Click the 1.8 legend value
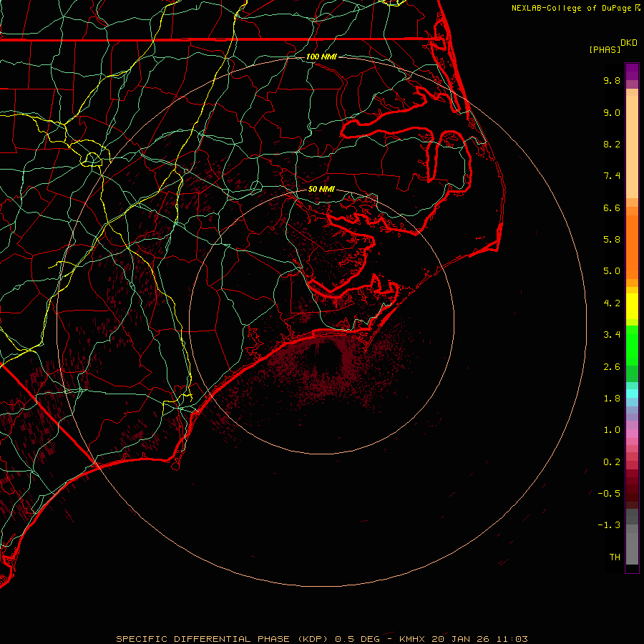This screenshot has height=644, width=644. (612, 399)
